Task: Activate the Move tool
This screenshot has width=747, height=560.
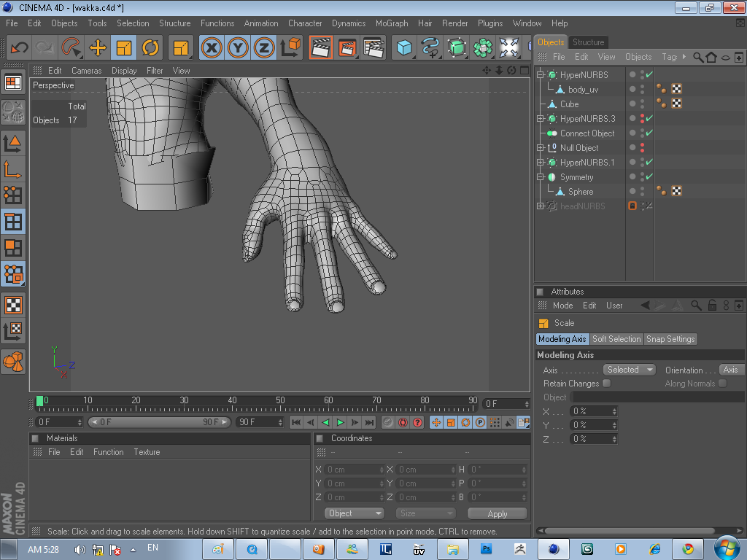Action: point(98,47)
